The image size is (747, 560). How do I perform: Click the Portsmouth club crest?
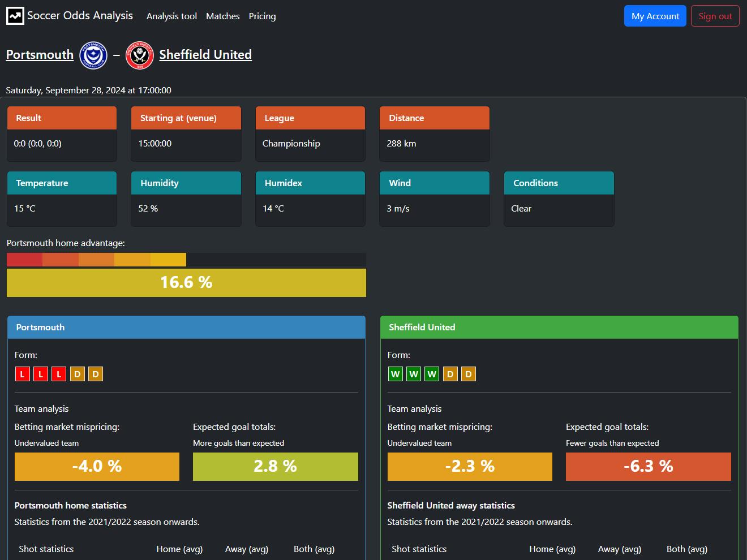(x=93, y=55)
